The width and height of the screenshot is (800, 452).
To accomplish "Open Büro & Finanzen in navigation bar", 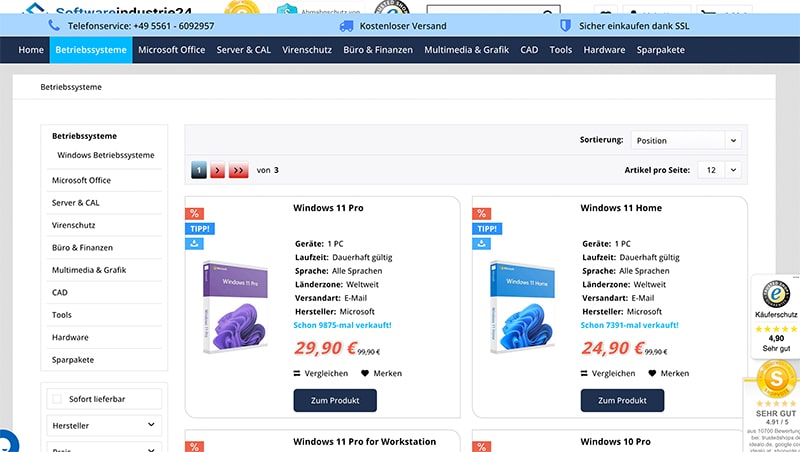I will coord(378,50).
